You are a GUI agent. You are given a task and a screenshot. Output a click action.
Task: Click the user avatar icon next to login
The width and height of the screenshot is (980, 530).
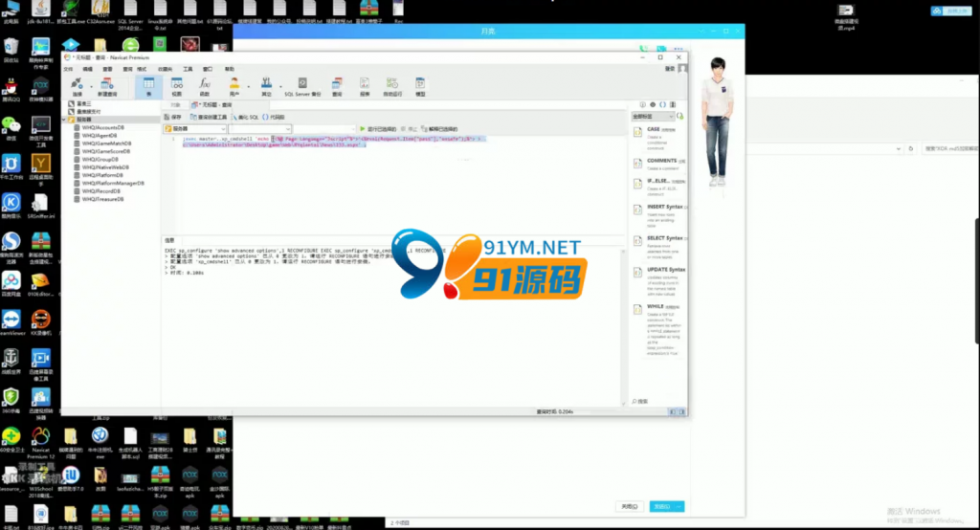(682, 68)
